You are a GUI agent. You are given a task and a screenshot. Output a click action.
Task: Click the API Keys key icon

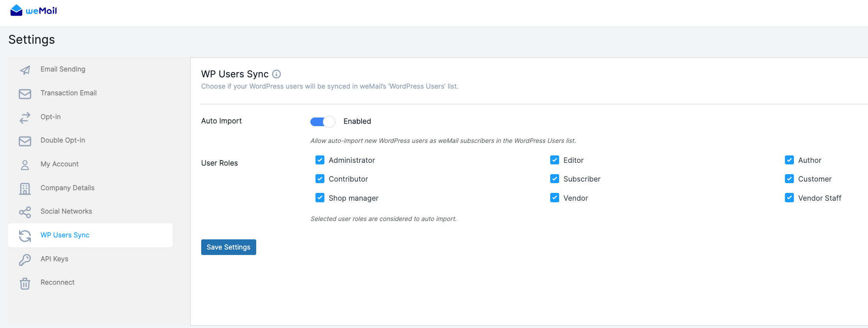[25, 260]
